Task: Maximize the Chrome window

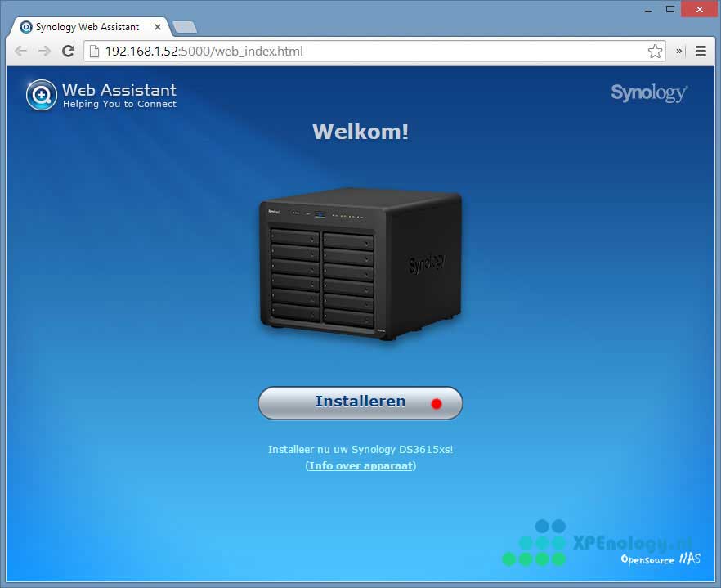Action: 670,8
